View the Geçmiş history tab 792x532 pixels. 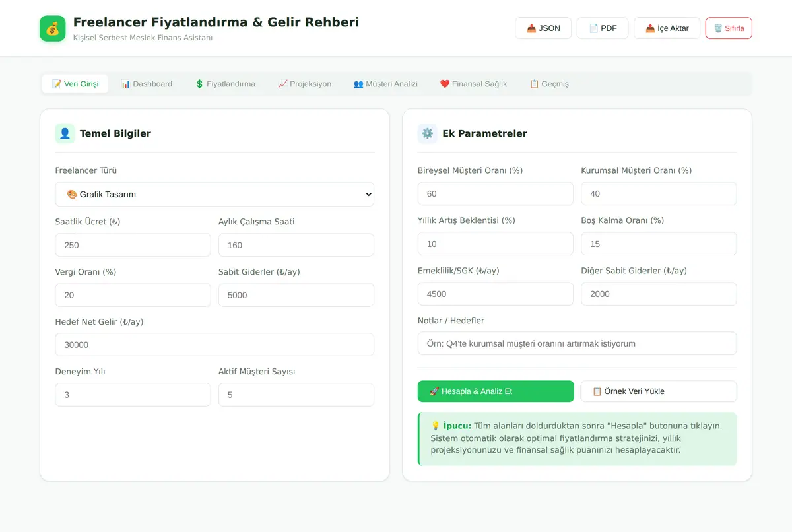pyautogui.click(x=549, y=84)
